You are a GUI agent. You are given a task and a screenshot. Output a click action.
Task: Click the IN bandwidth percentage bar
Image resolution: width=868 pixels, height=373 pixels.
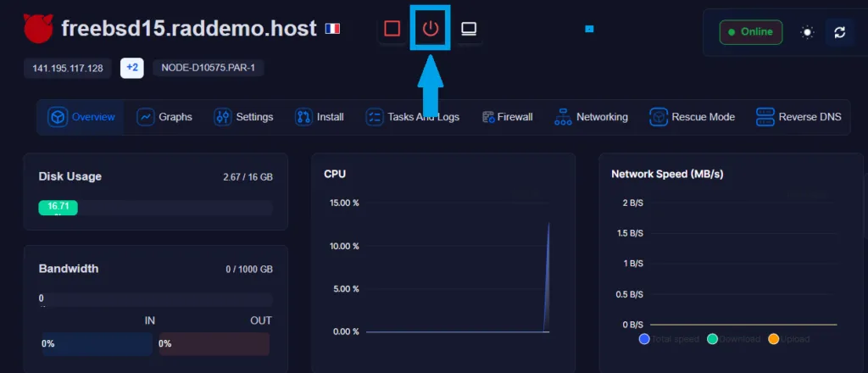tap(97, 343)
